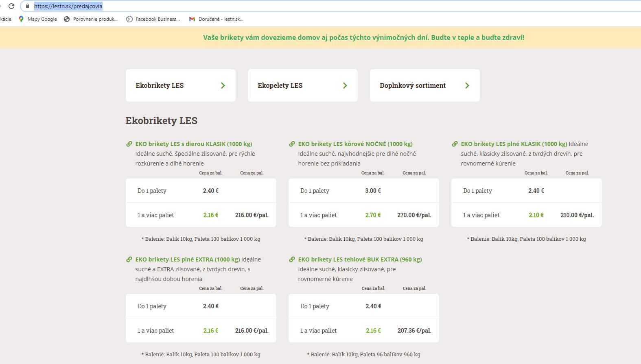Screen dimensions: 641x364
Task: Open the Gmail Doručené bookmark
Action: pyautogui.click(x=216, y=19)
